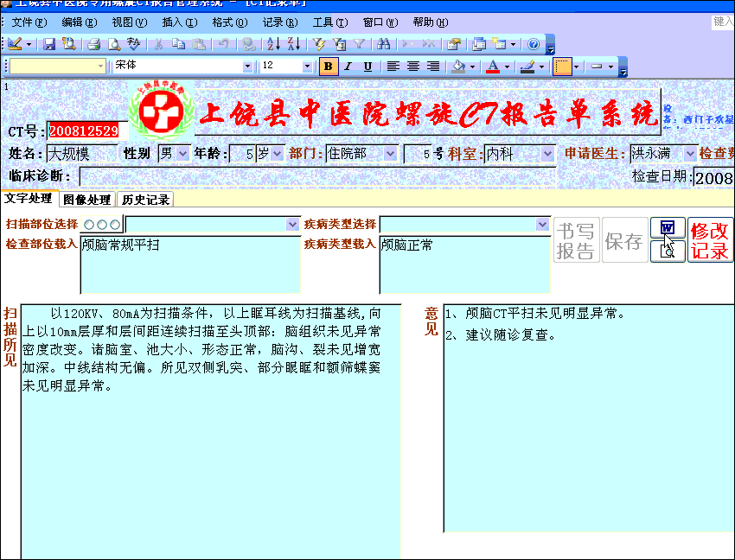Click the Undo arrow icon

pos(224,44)
